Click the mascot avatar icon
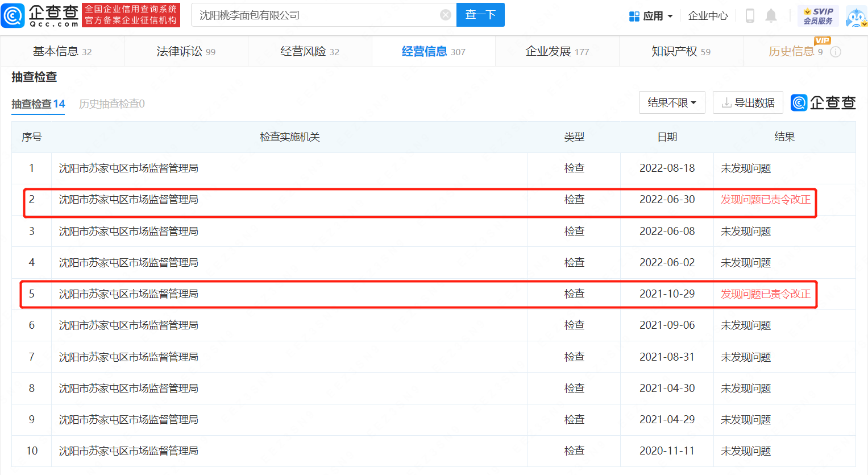This screenshot has height=475, width=868. click(x=856, y=16)
